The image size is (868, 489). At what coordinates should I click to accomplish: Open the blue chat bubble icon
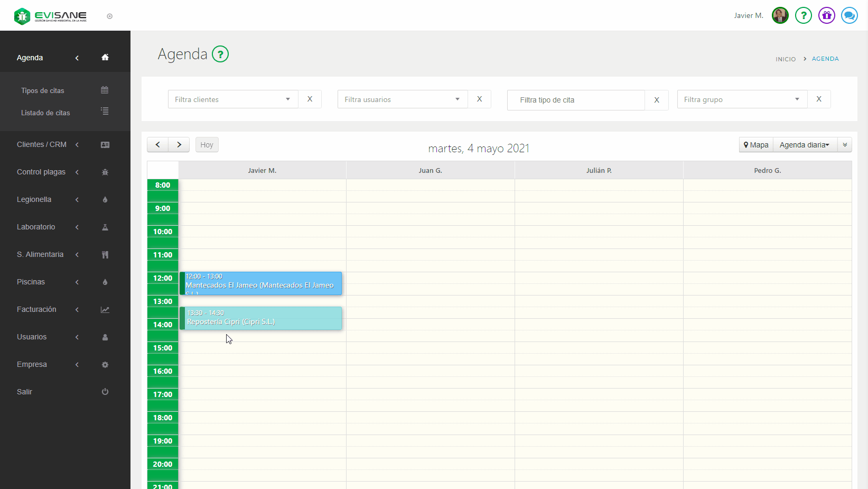click(x=849, y=15)
